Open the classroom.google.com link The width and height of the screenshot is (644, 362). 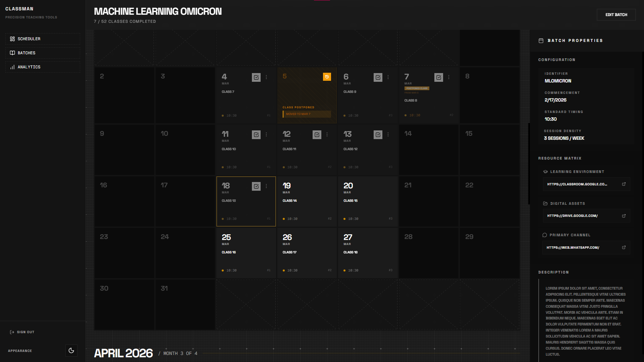tap(577, 184)
